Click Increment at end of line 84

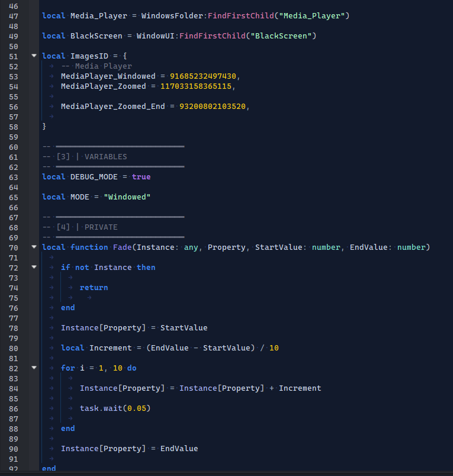coord(300,388)
